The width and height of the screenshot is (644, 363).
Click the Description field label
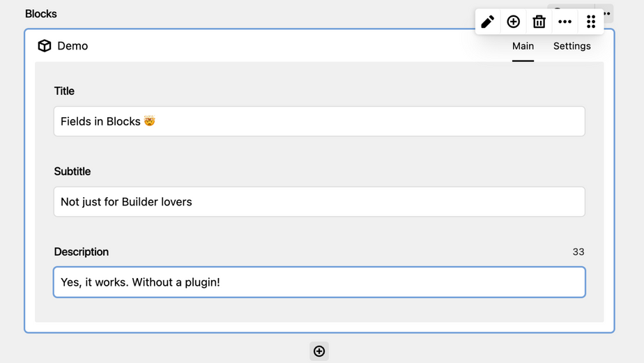tap(82, 252)
